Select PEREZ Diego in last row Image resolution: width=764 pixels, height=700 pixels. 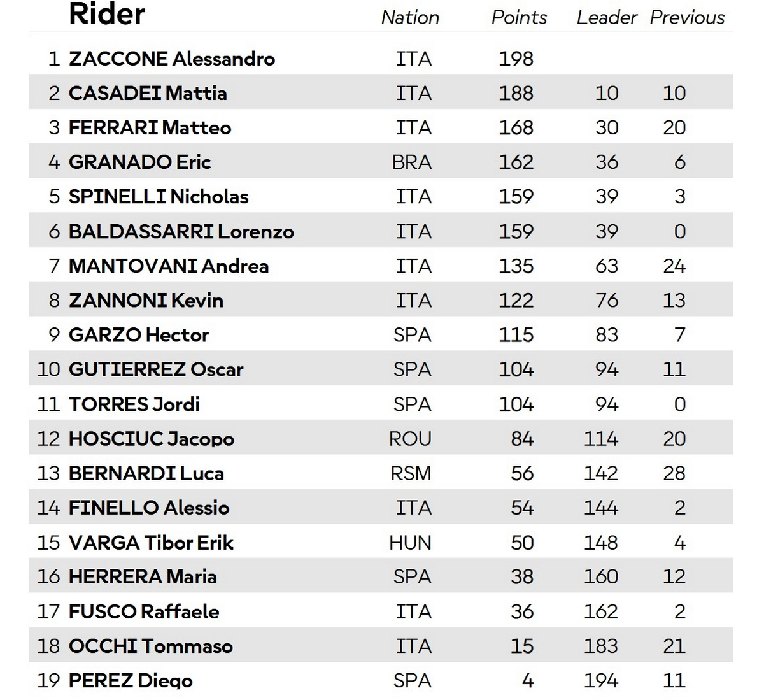coord(131,680)
